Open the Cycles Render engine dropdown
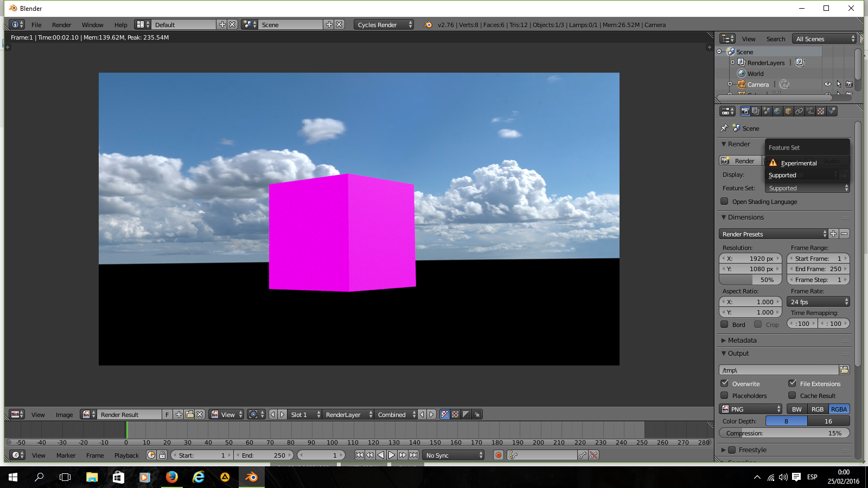This screenshot has width=868, height=488. click(x=384, y=25)
